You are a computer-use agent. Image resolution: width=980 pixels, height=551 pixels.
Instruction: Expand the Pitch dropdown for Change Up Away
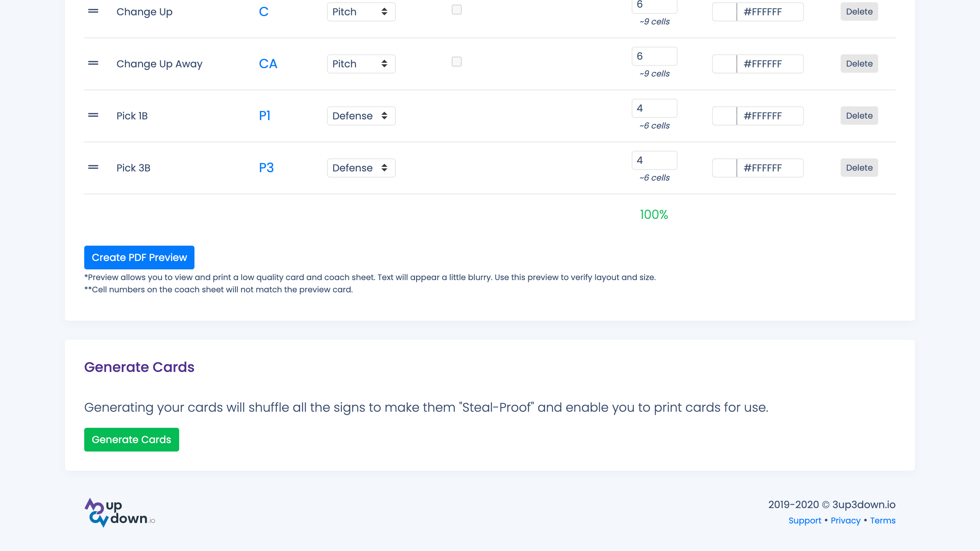(x=361, y=63)
